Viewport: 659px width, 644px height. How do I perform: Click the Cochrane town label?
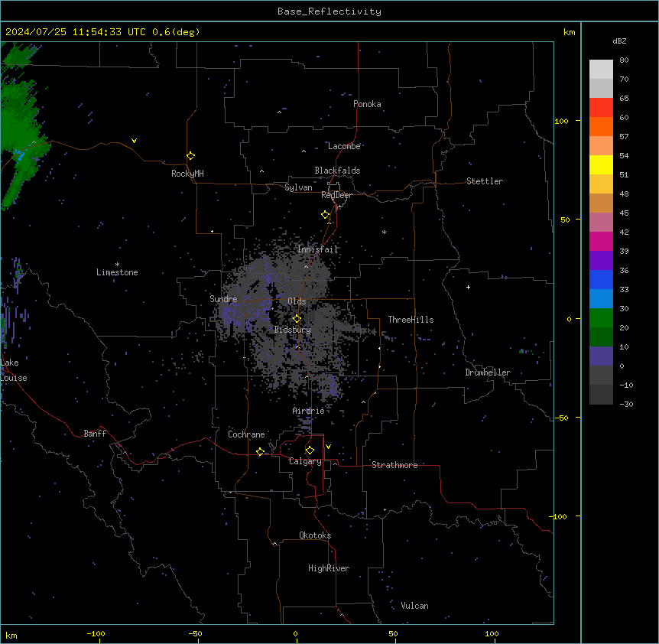click(246, 434)
